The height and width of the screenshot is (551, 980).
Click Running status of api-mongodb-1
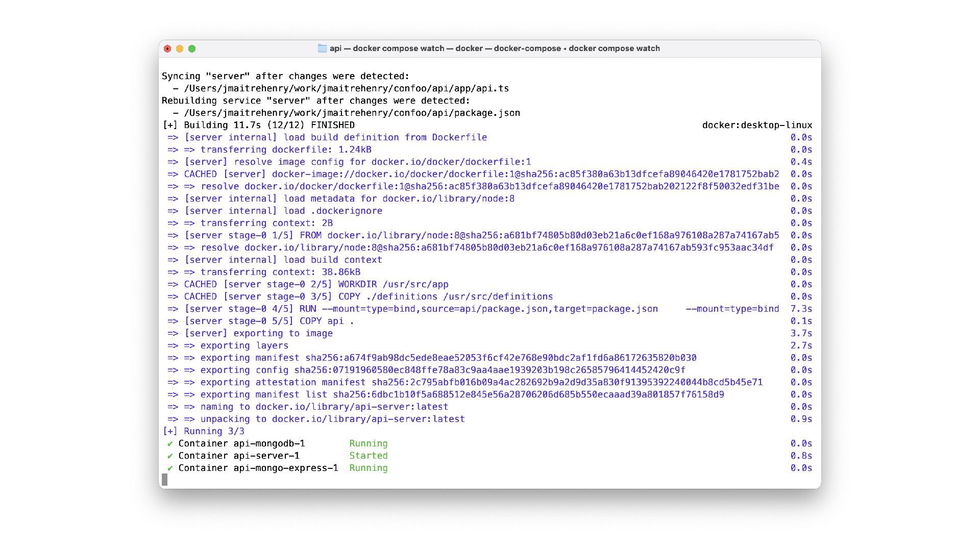[369, 443]
